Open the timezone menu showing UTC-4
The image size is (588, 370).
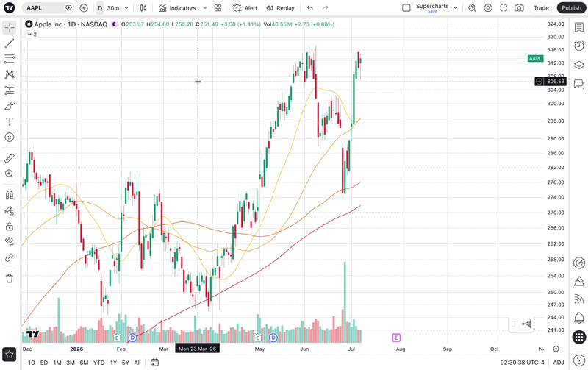(x=522, y=363)
